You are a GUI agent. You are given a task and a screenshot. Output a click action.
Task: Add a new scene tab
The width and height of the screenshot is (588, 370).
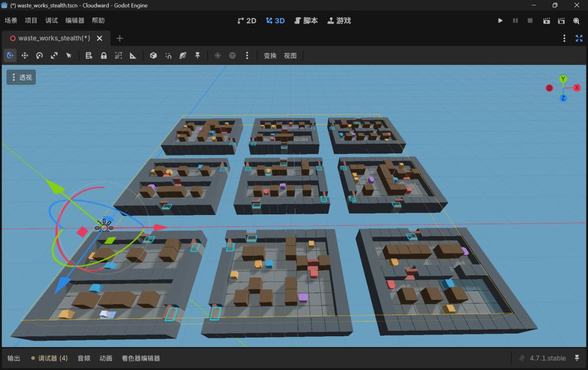[120, 38]
